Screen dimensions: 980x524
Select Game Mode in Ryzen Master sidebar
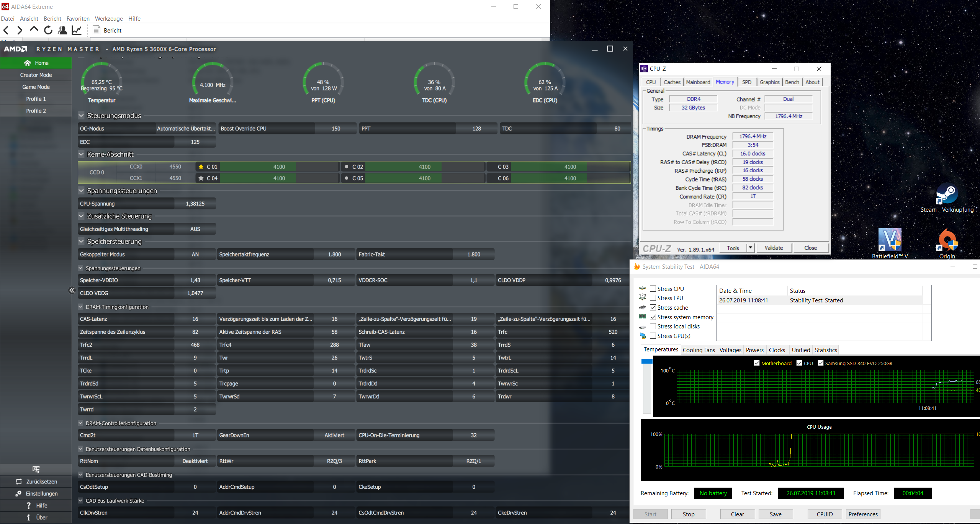[36, 87]
